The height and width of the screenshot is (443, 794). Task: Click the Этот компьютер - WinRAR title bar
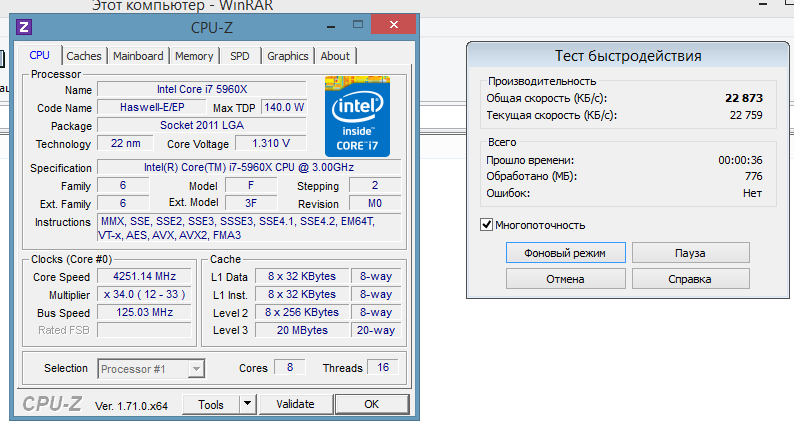pyautogui.click(x=182, y=6)
